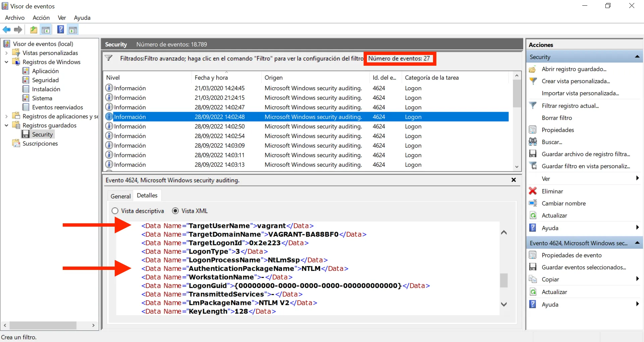Click the Forward arrow toolbar icon
The width and height of the screenshot is (644, 342).
18,30
